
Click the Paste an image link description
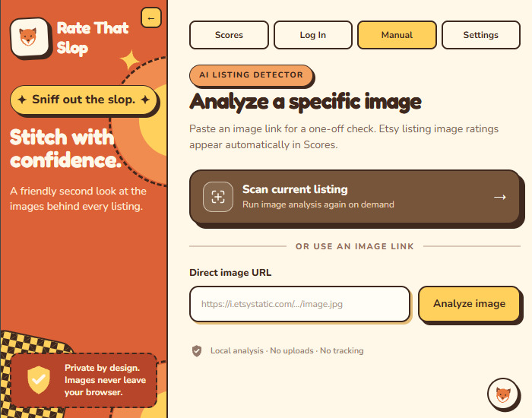tap(344, 137)
